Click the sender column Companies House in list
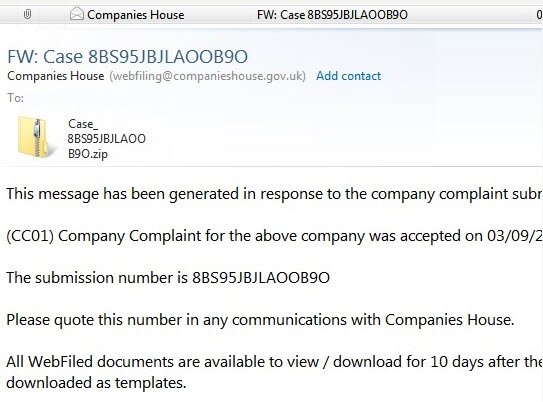This screenshot has width=543, height=402. [x=136, y=15]
